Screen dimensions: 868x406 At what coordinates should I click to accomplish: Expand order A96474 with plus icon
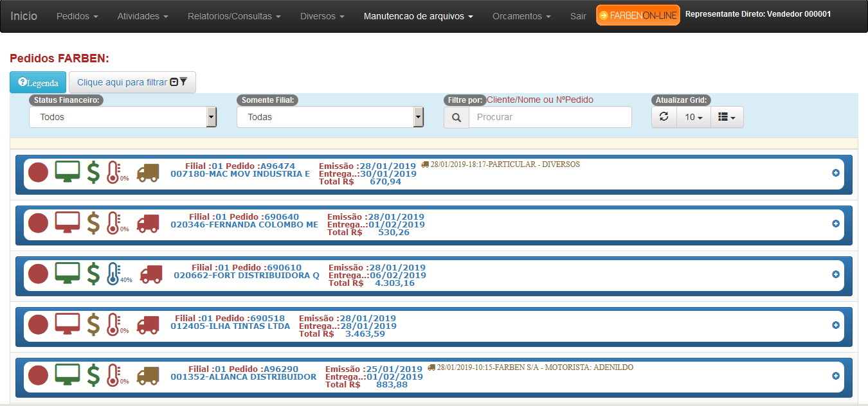point(836,173)
